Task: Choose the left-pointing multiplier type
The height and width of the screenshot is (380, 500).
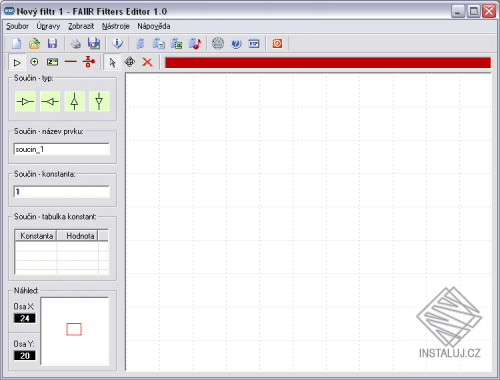Action: (50, 101)
